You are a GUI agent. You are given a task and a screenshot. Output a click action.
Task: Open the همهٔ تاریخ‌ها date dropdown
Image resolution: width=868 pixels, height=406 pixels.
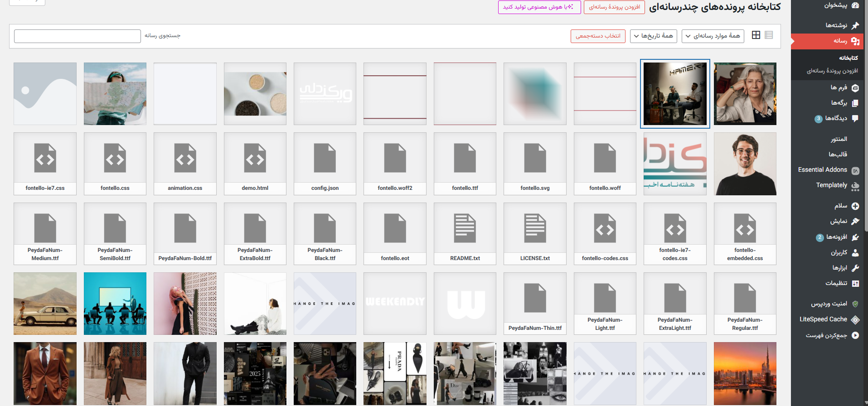(653, 36)
